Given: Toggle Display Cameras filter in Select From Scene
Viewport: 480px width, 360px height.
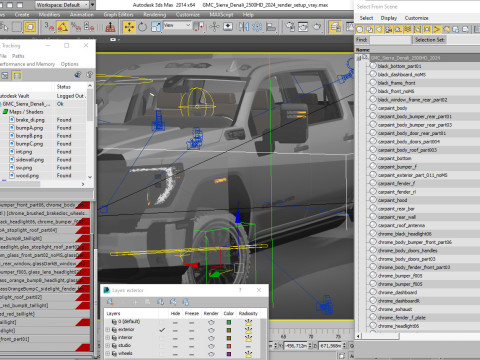Looking at the screenshot, I should tap(389, 30).
